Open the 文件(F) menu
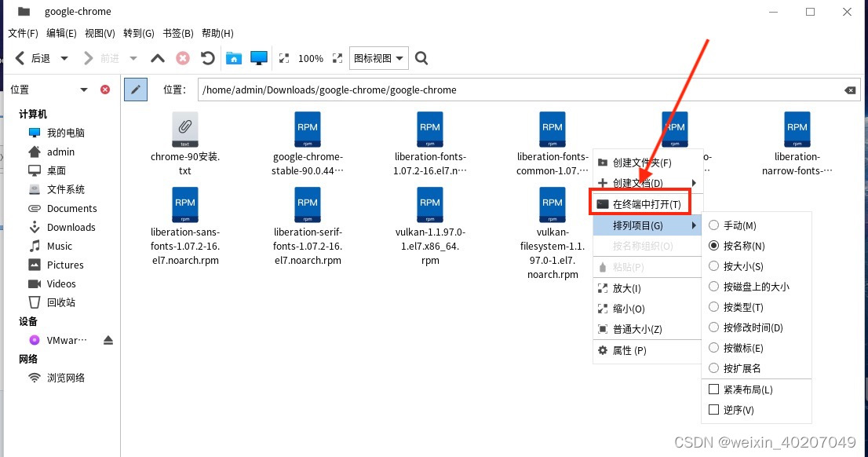The height and width of the screenshot is (457, 868). click(23, 33)
